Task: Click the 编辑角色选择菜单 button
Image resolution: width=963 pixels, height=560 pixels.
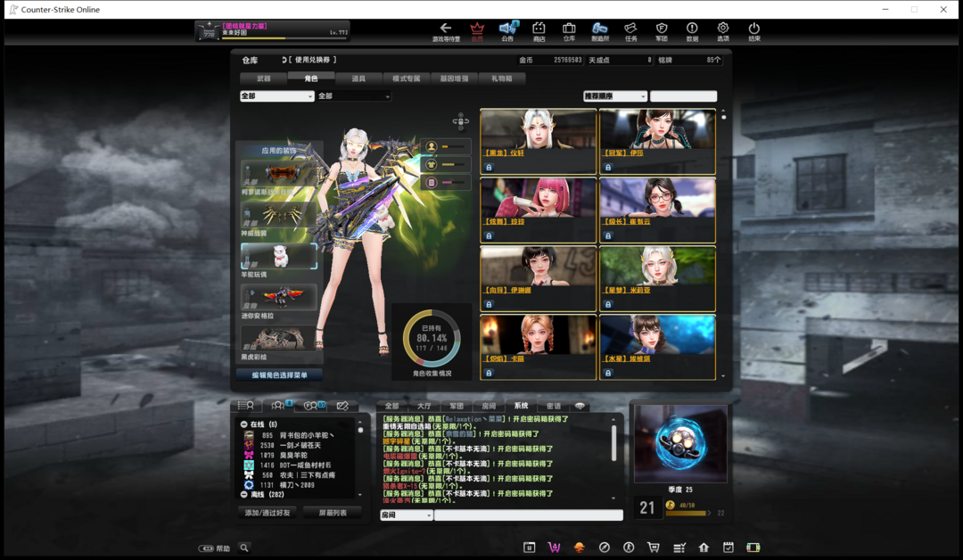Action: (x=280, y=375)
